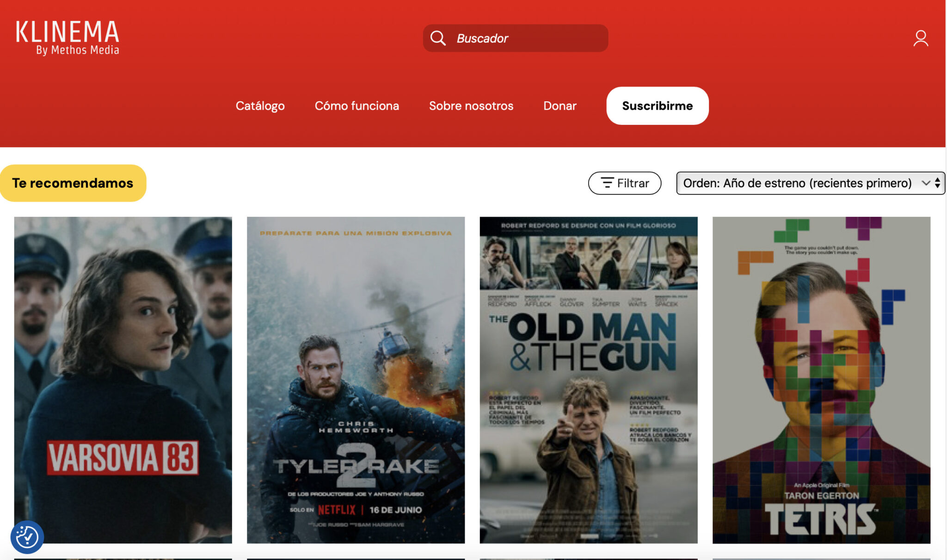This screenshot has height=560, width=947.
Task: Click the Tetris movie poster
Action: [822, 380]
